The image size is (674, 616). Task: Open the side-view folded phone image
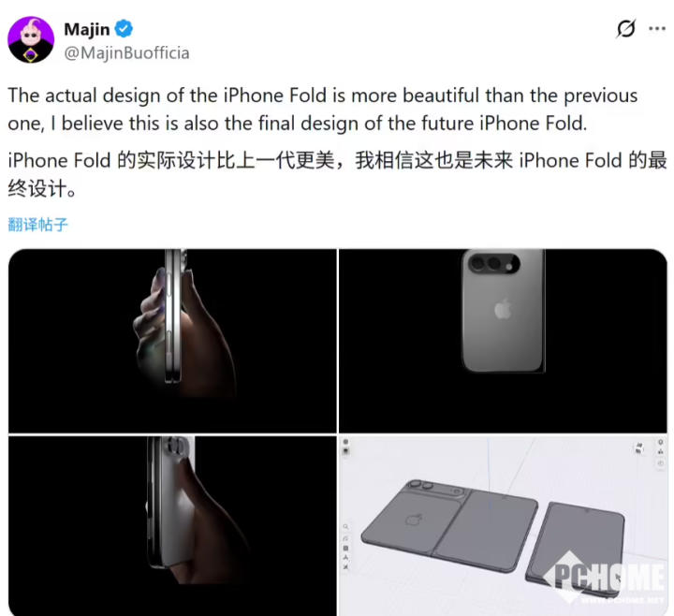point(172,341)
